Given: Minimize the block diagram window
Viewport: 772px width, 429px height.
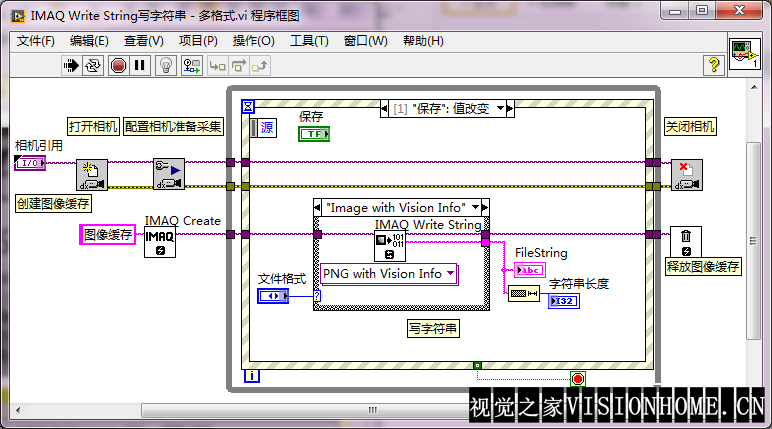Looking at the screenshot, I should coord(675,10).
